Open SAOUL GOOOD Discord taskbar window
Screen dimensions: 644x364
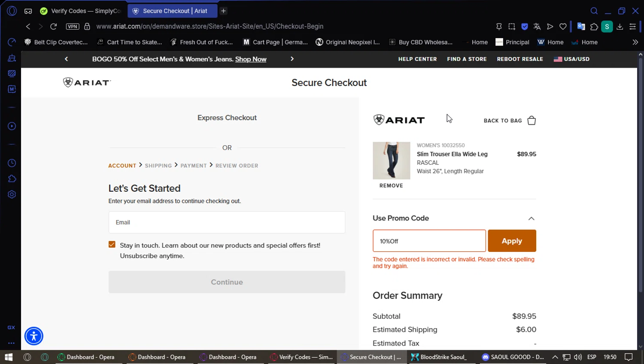(x=513, y=357)
